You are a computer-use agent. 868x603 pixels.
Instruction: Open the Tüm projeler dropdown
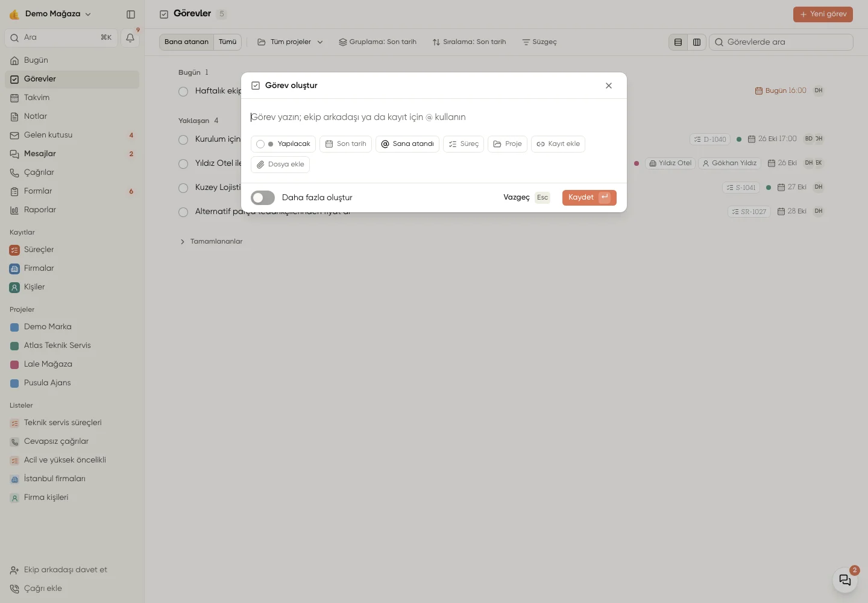point(290,42)
